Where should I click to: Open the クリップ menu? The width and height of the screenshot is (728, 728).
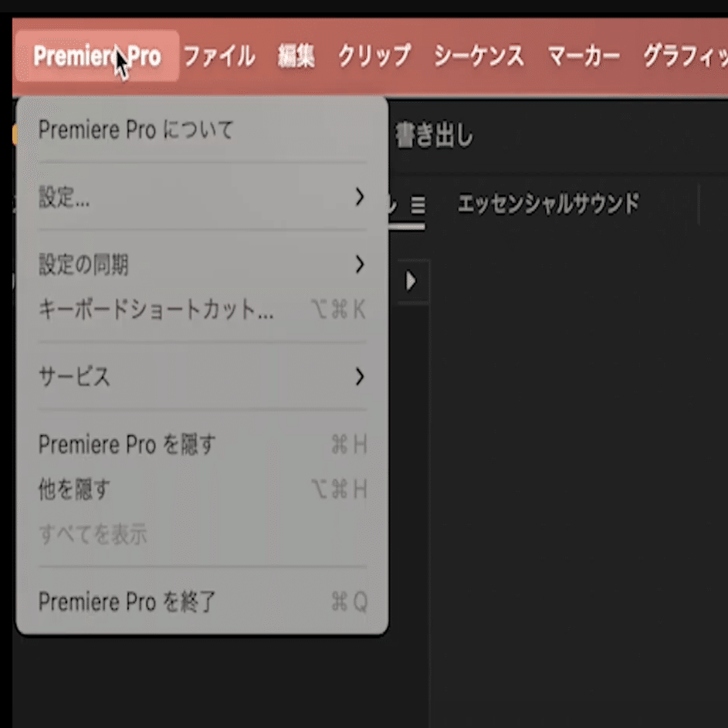[374, 56]
